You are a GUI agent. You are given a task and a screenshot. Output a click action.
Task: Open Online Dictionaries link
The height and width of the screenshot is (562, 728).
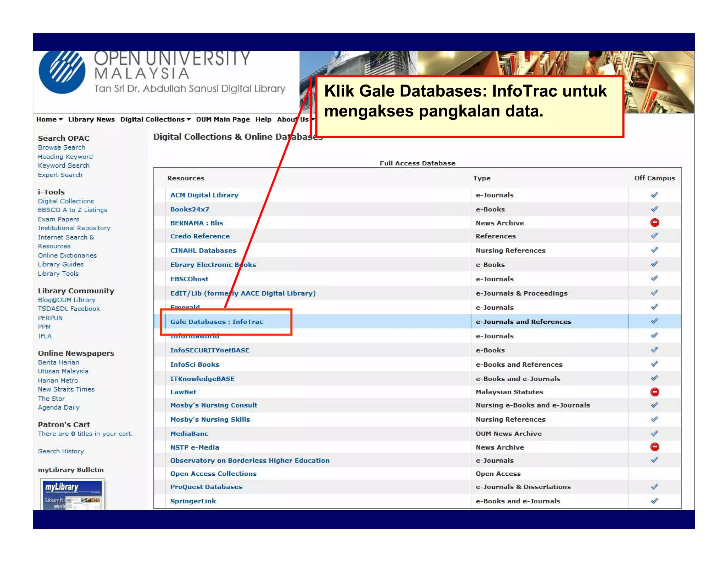click(67, 255)
